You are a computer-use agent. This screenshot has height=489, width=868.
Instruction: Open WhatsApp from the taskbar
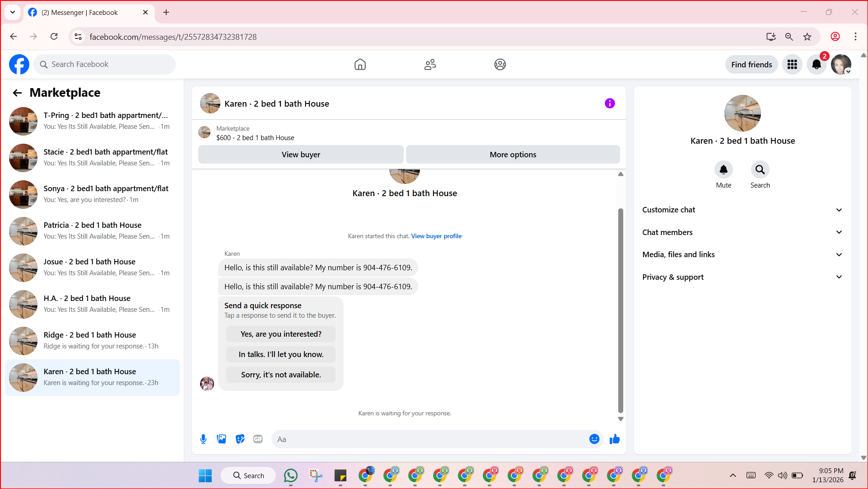[290, 475]
